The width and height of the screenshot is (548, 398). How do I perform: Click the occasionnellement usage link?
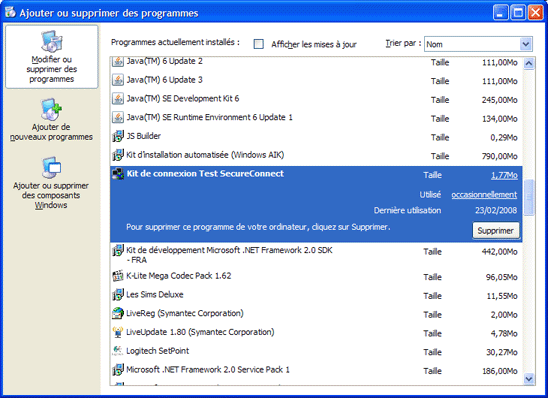coord(484,195)
